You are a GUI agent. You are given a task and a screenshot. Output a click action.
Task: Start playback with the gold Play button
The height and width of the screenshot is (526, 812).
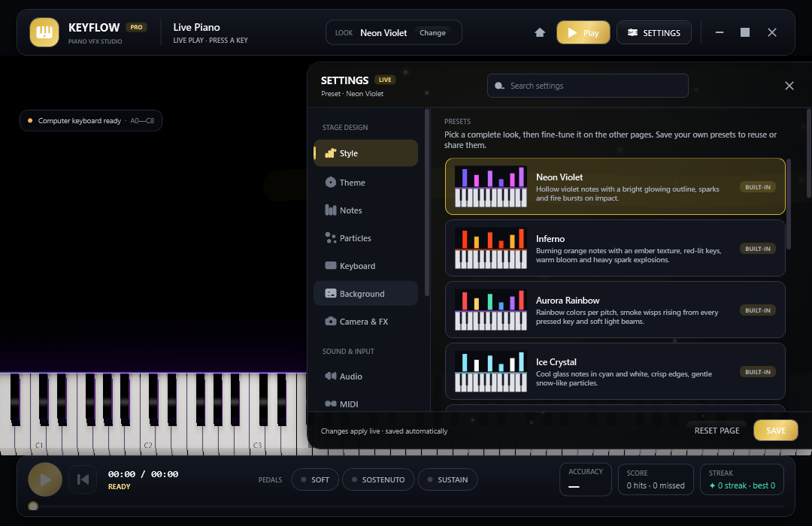click(x=583, y=32)
